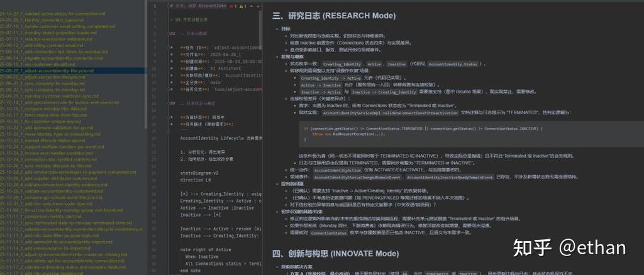This screenshot has height=275, width=644.
Task: Open comparison-metrics-alert.md file
Action: (41, 217)
